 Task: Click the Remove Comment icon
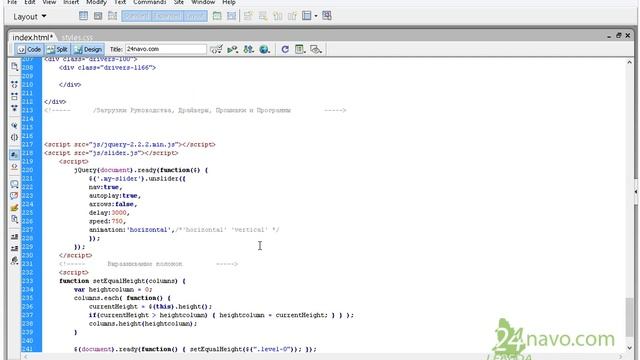click(x=14, y=196)
